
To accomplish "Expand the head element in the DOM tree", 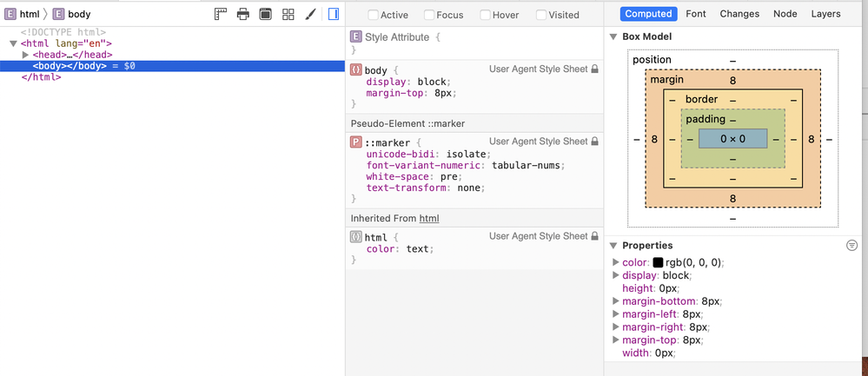I will [26, 55].
